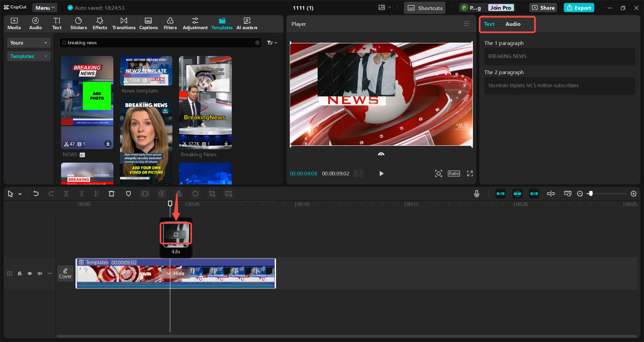Open the AI avatars panel
Viewport: 644px width, 342px height.
coord(247,23)
